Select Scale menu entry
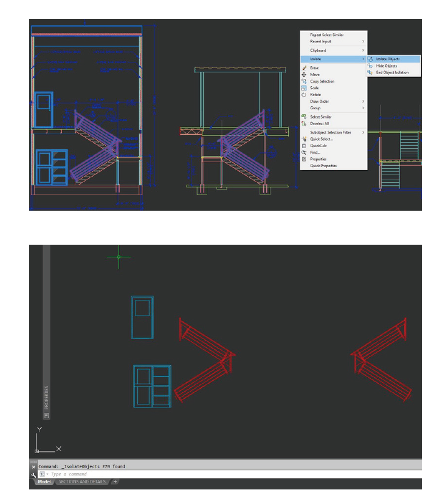Screen dimensions: 448x504 point(334,88)
